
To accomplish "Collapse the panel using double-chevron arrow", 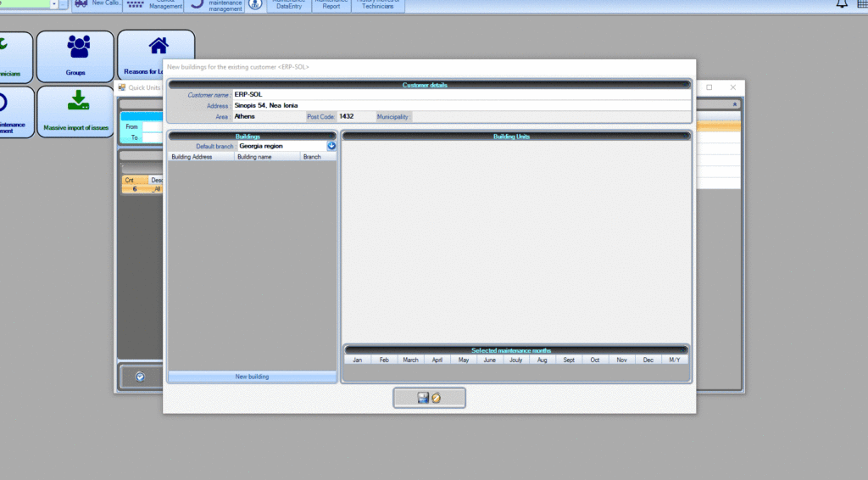I will (x=734, y=103).
